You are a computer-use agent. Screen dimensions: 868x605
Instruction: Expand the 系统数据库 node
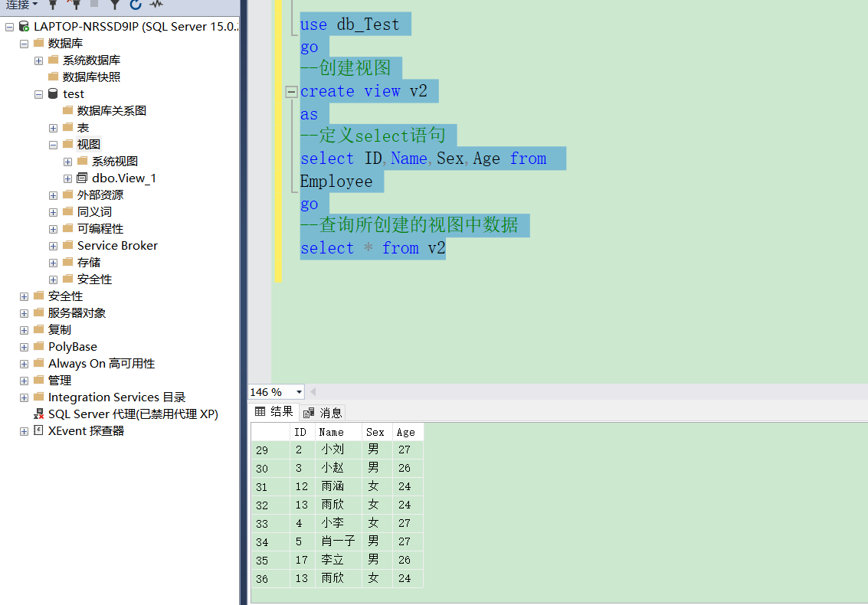tap(39, 60)
